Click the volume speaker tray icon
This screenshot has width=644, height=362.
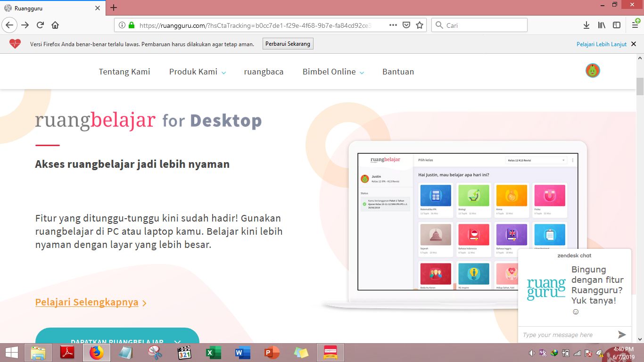click(532, 353)
